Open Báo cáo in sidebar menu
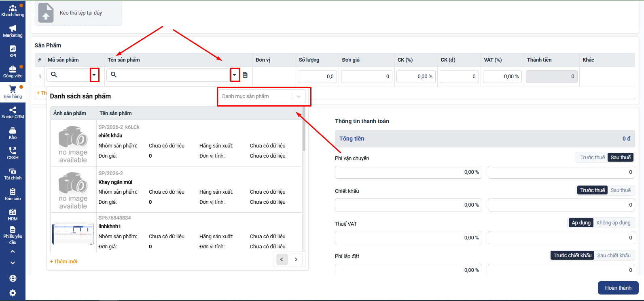 coord(13,194)
